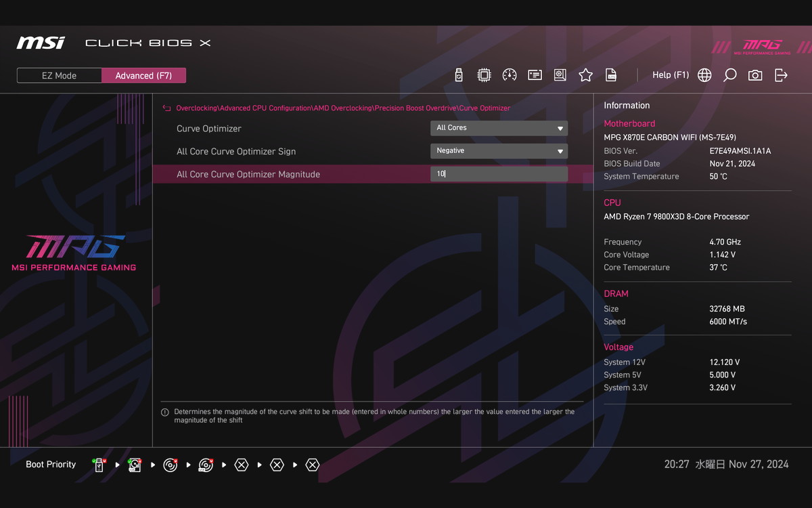
Task: Click System 12V value 12.120 V
Action: (x=725, y=362)
